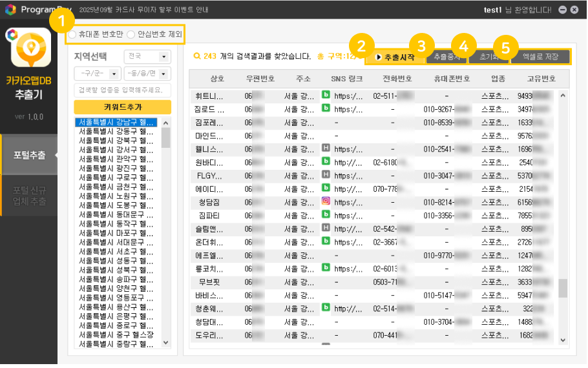Click the results table vertical scrollbar thumb

[562, 287]
